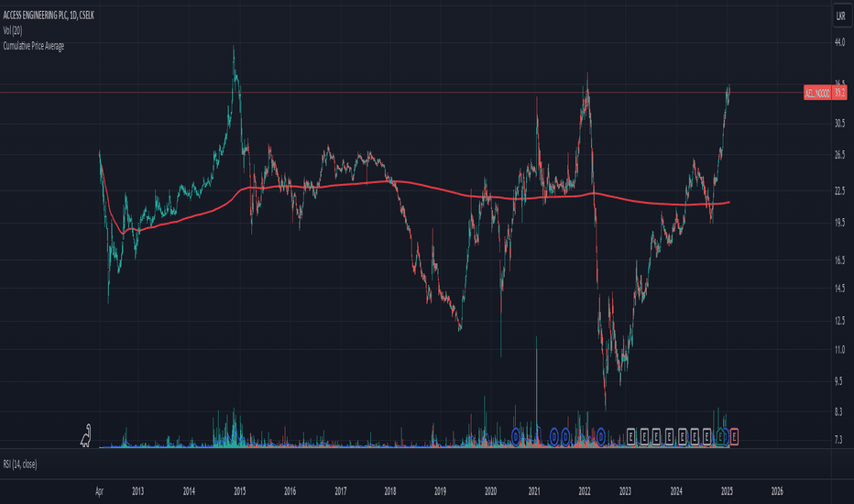Open the ACCESS ENGINEERING PLC symbol title
Screen dimensions: 854x504
pos(49,16)
